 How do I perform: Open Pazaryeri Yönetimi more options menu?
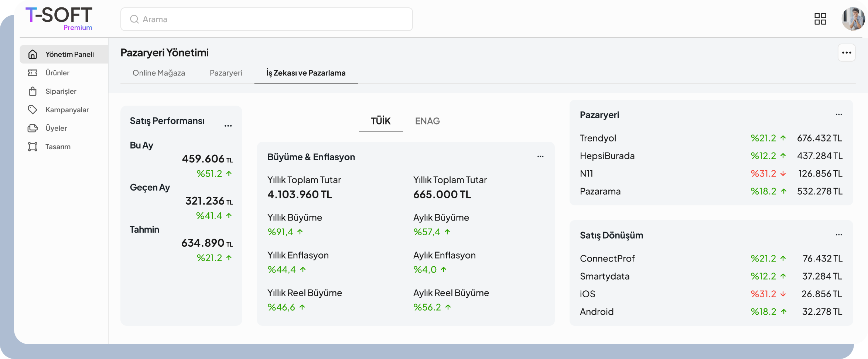point(846,53)
